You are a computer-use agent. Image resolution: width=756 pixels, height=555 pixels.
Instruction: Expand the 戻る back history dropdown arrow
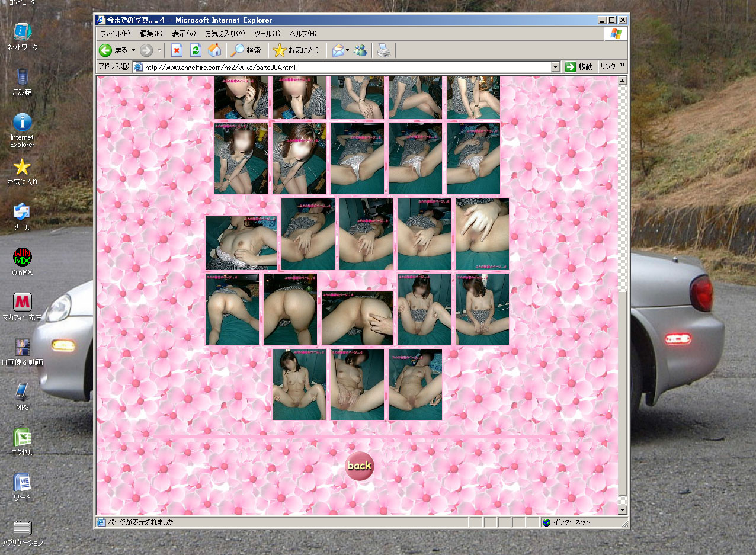point(133,50)
